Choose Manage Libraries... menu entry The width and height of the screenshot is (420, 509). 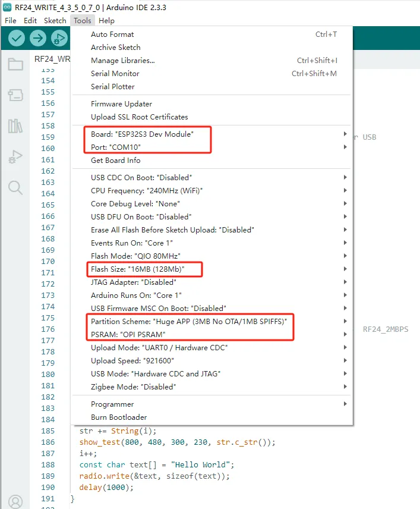122,61
